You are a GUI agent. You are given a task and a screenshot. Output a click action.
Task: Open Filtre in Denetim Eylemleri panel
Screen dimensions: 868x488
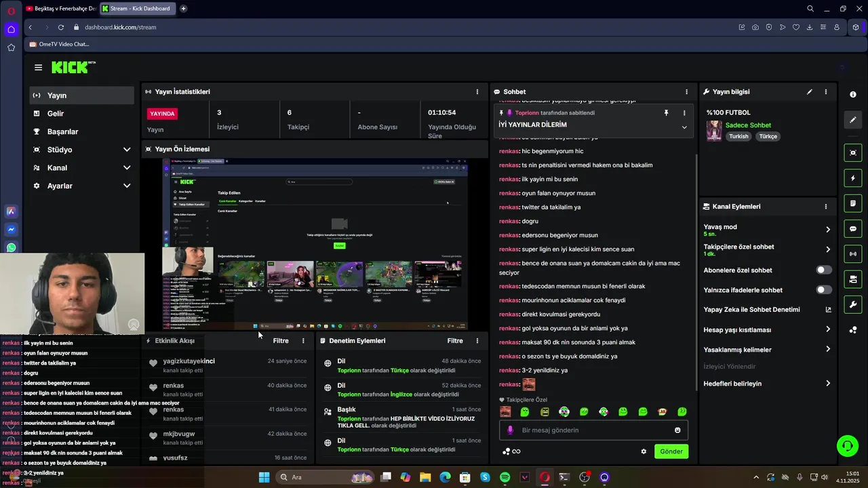[x=455, y=341]
